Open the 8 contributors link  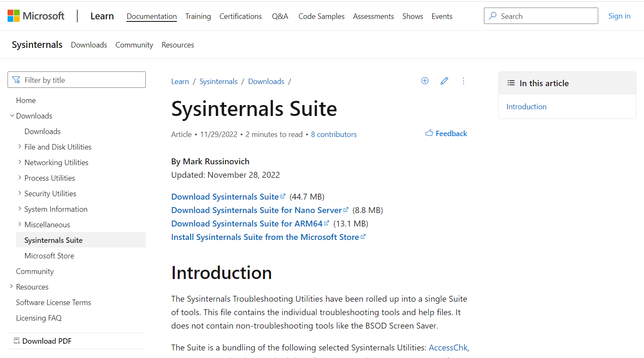tap(334, 134)
